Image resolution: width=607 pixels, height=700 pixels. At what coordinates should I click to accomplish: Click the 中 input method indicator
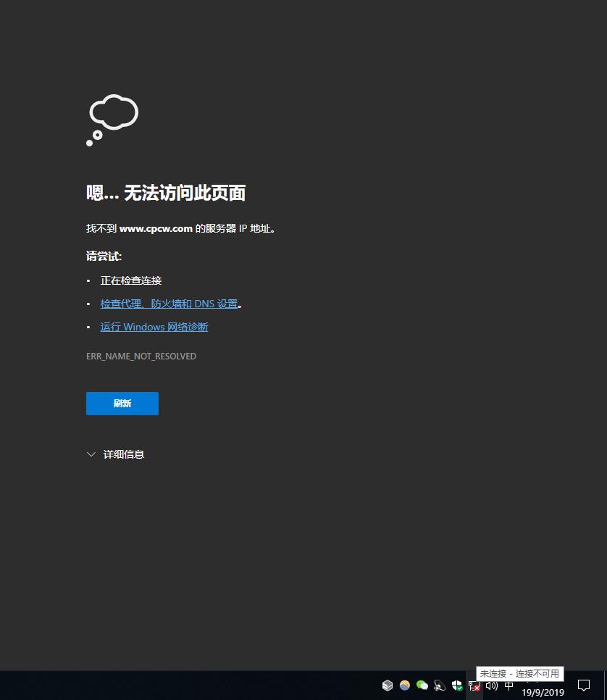[x=508, y=685]
